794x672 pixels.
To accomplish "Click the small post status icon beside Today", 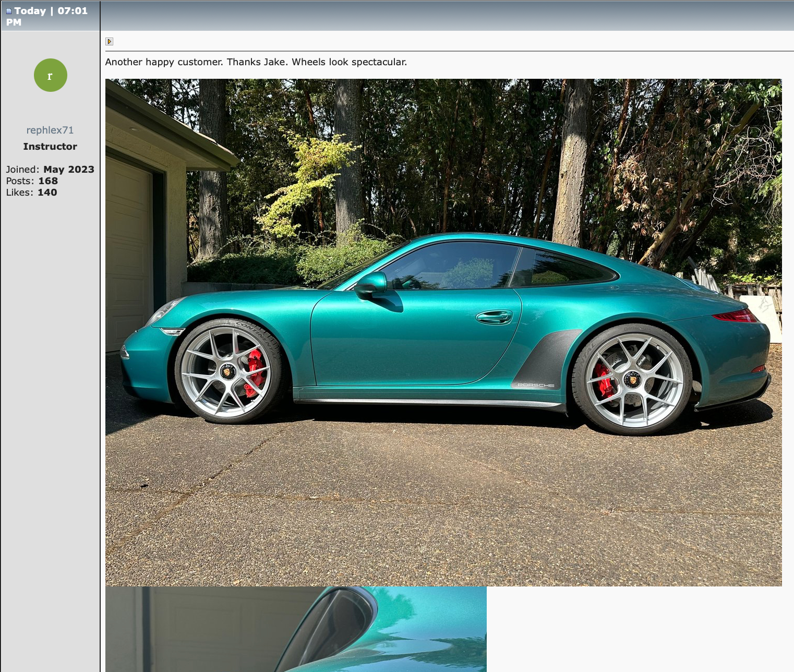I will tap(9, 11).
